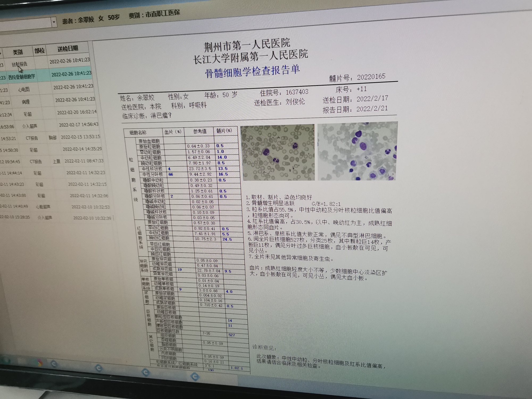The height and width of the screenshot is (399, 532).
Task: Click the 髓片号 20220165 value
Action: point(371,77)
